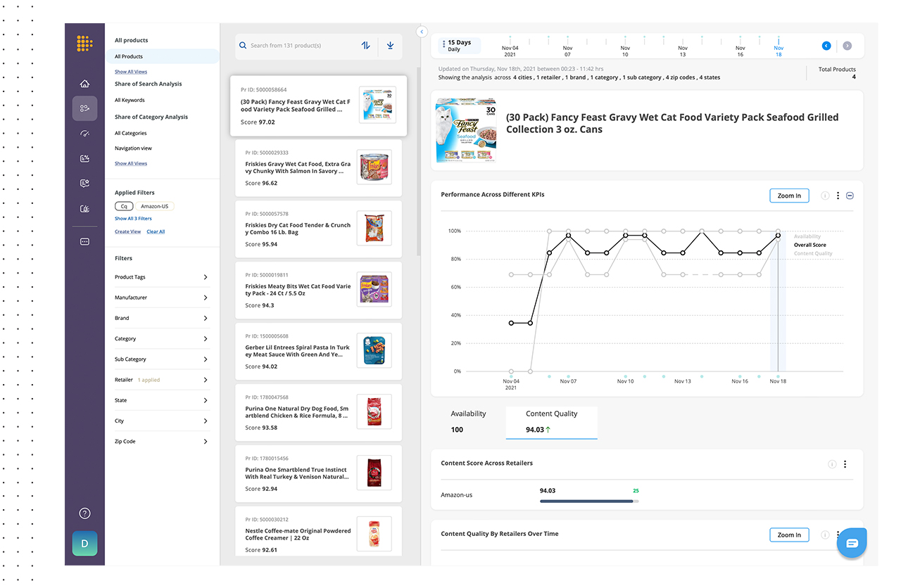Click the Amazon-US applied filter chip

155,206
